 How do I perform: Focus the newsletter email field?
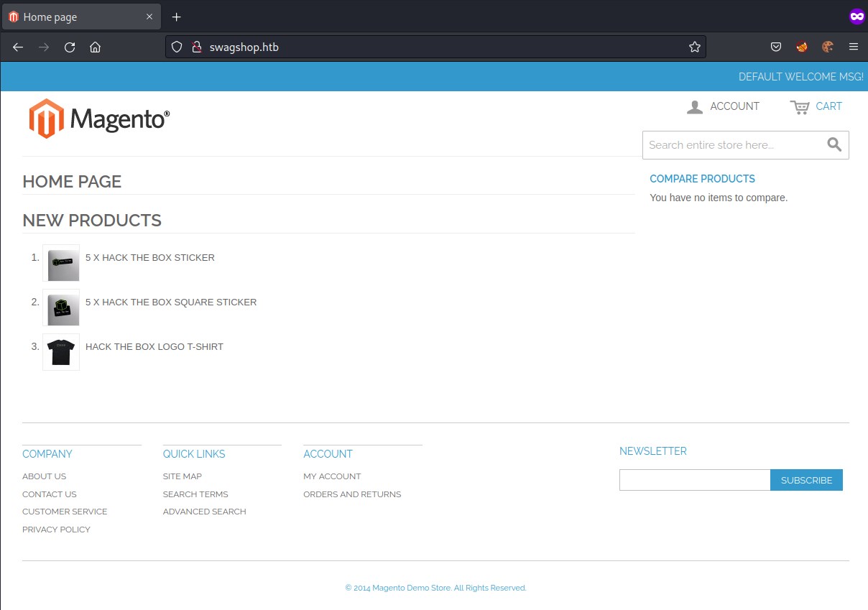(694, 480)
